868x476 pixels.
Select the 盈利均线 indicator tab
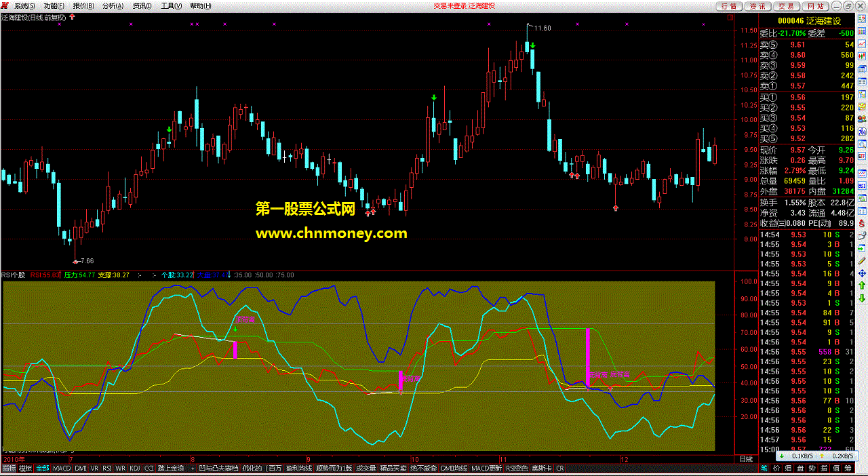[300, 468]
